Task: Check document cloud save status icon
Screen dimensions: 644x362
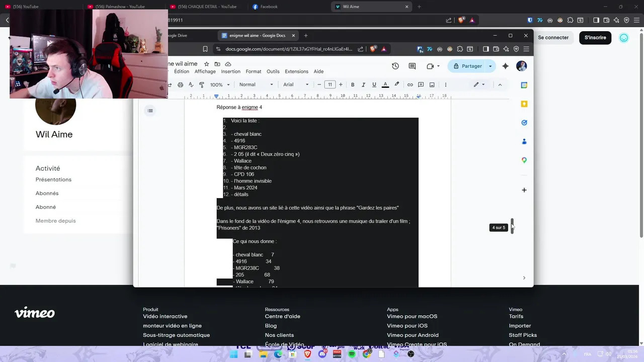Action: pos(228,64)
